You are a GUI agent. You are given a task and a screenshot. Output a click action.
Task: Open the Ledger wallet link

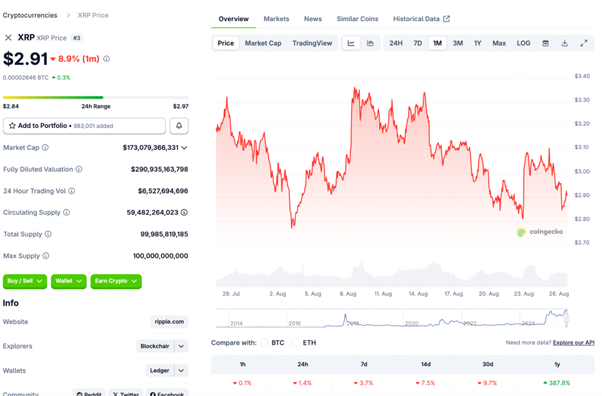159,371
